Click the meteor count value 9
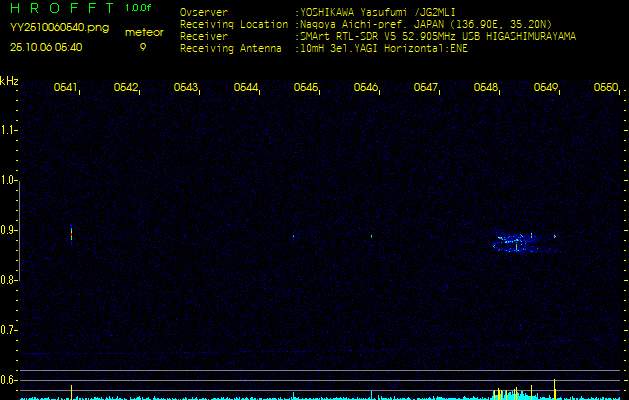Image resolution: width=629 pixels, height=400 pixels. click(x=143, y=47)
